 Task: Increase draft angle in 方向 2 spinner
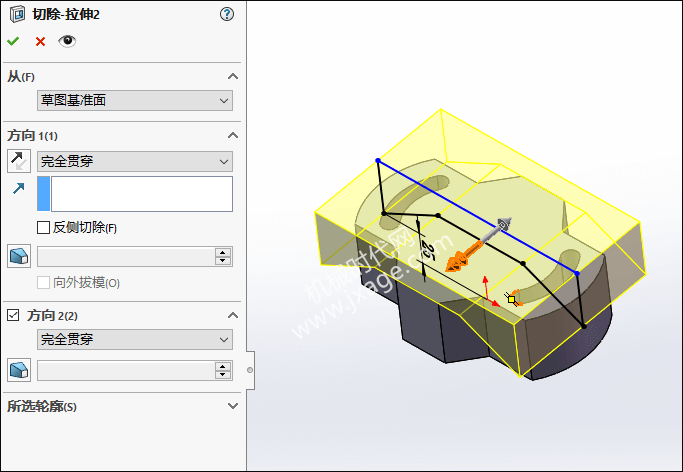click(223, 366)
